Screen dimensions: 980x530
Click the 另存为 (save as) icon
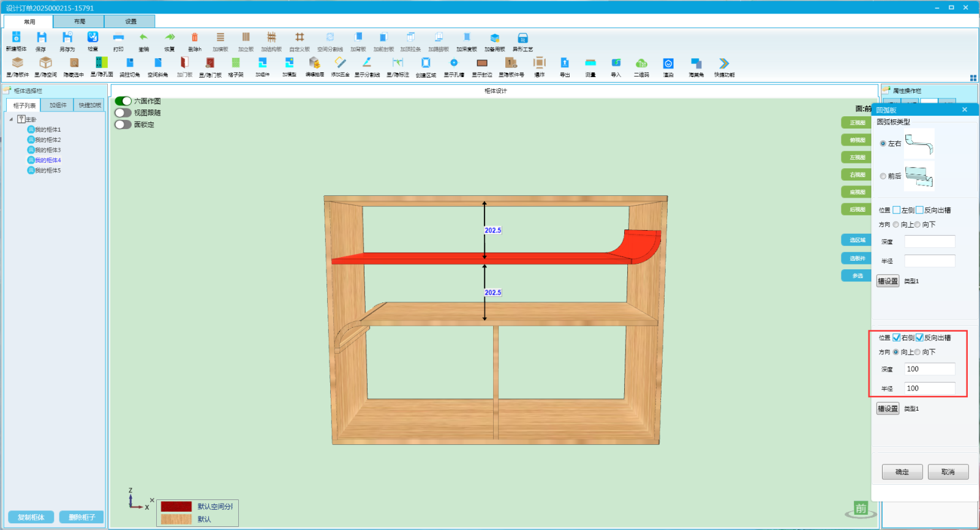[x=67, y=38]
